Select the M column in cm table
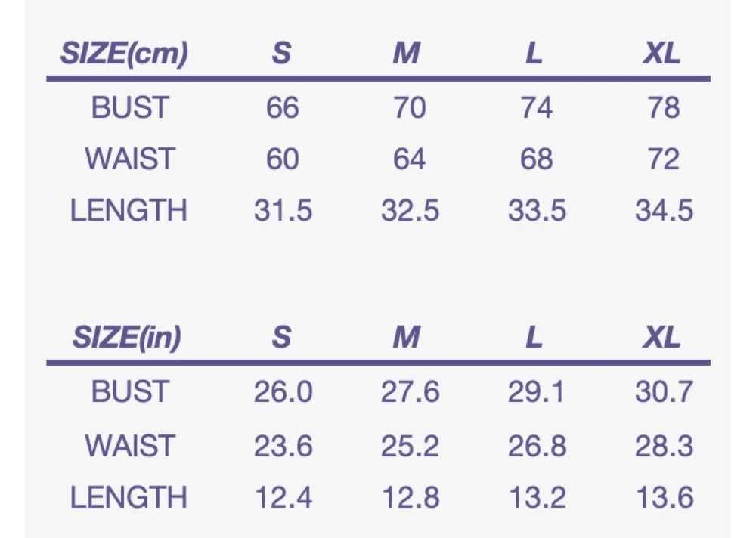756x538 pixels. point(407,53)
